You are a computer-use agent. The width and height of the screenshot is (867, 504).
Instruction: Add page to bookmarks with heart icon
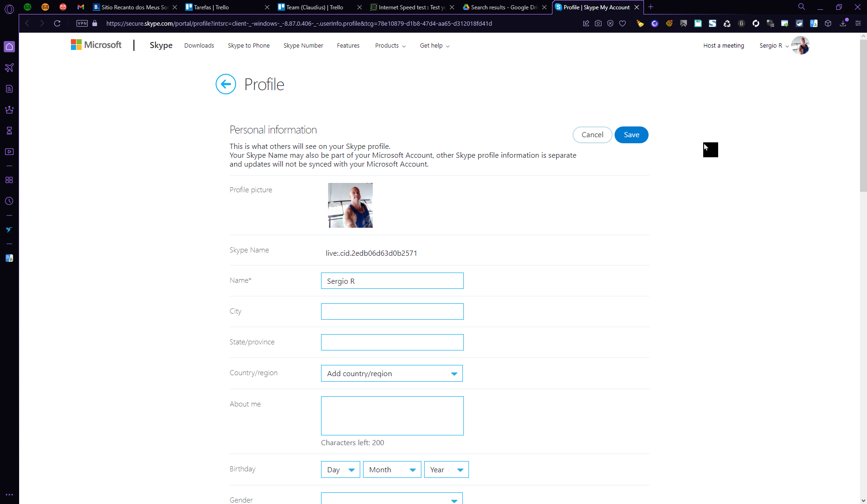622,23
